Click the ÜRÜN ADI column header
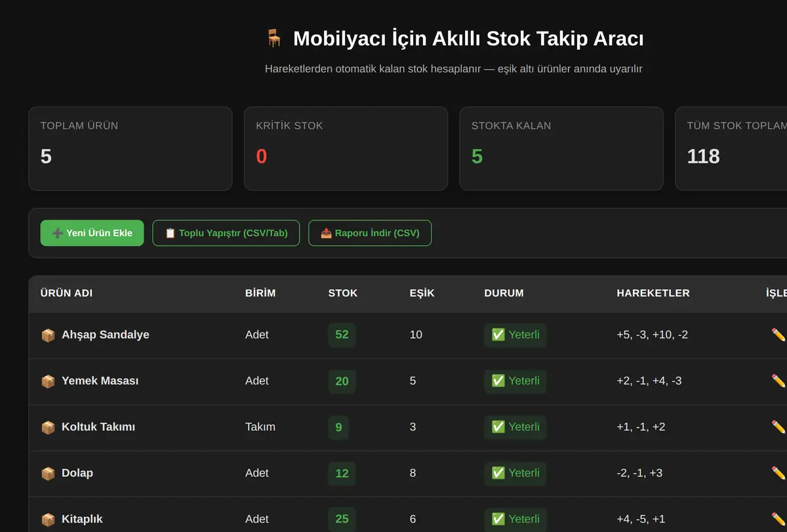 click(66, 293)
